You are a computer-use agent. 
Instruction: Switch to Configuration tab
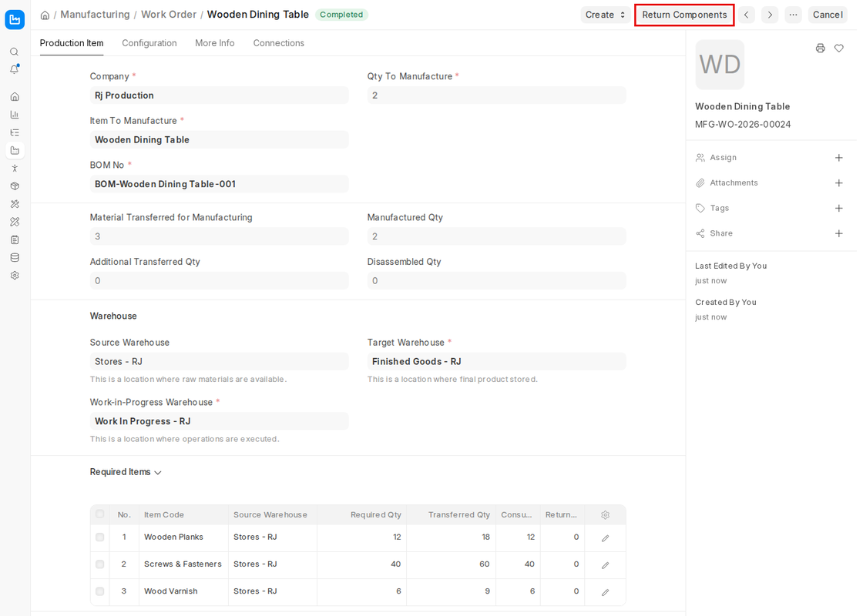149,43
